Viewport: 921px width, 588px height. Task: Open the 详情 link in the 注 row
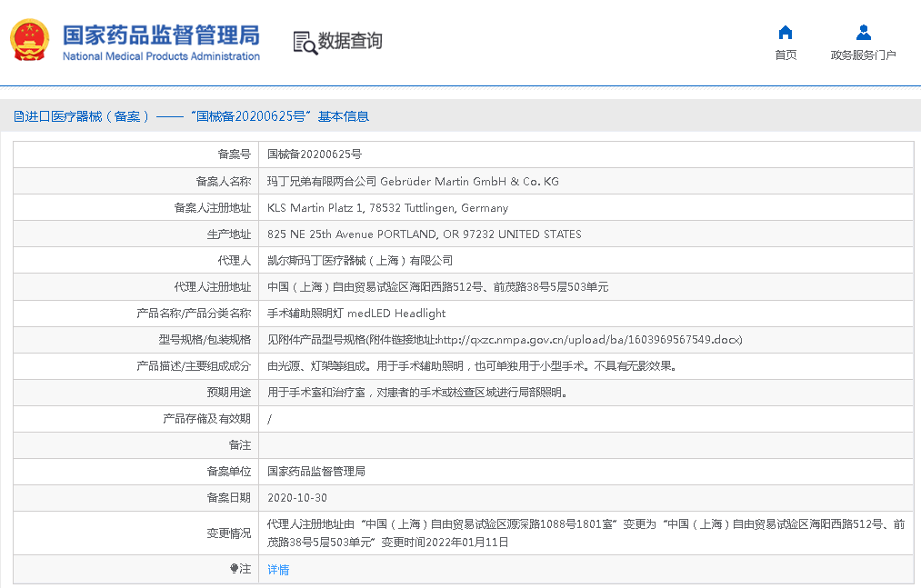tap(278, 570)
